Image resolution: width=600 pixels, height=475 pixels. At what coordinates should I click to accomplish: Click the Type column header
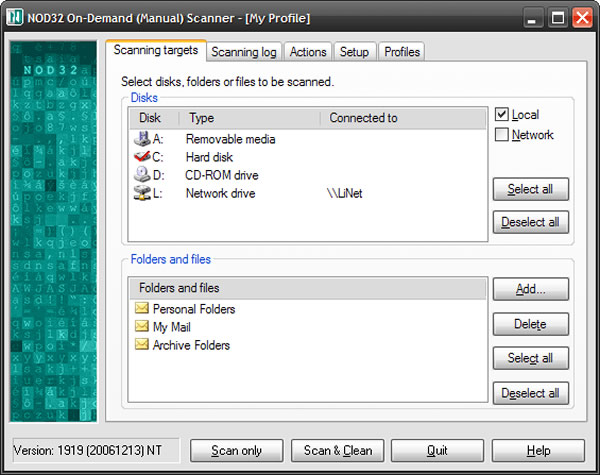pyautogui.click(x=249, y=118)
